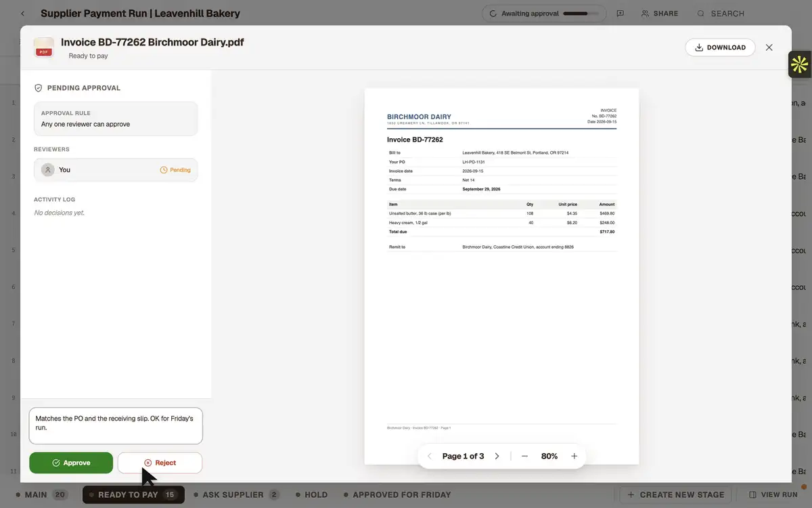
Task: Click the total due amount $717.80
Action: click(607, 232)
